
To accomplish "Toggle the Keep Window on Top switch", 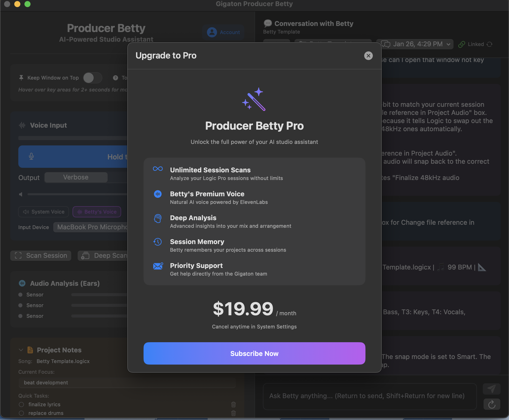I will (x=92, y=78).
